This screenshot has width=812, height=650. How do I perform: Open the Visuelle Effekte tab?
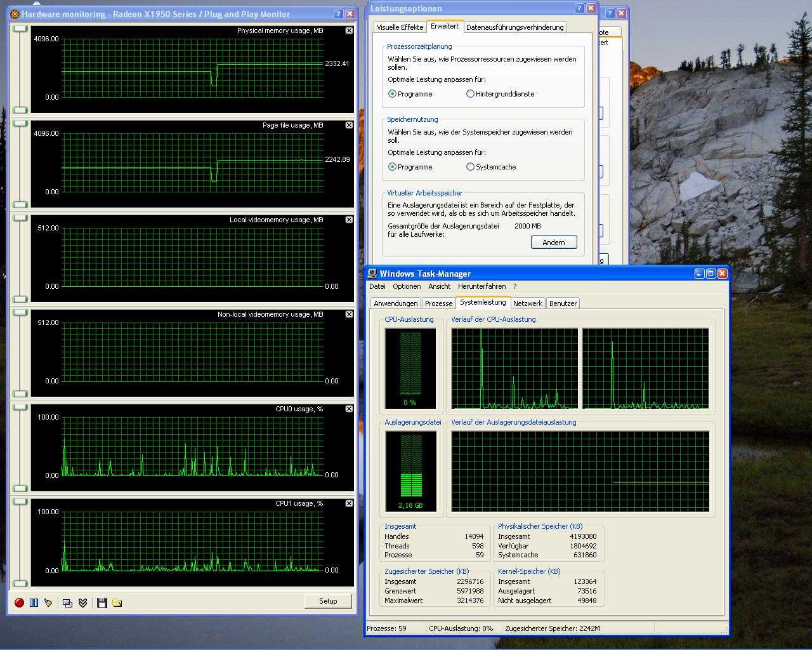(400, 27)
